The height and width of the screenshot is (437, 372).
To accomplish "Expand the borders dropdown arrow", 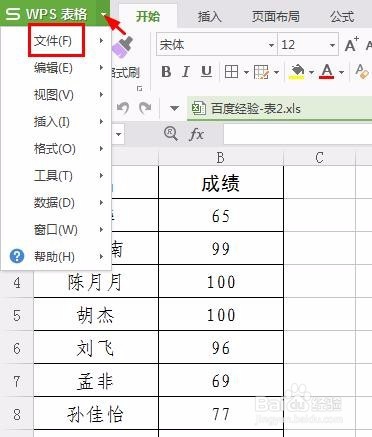I will (x=246, y=72).
